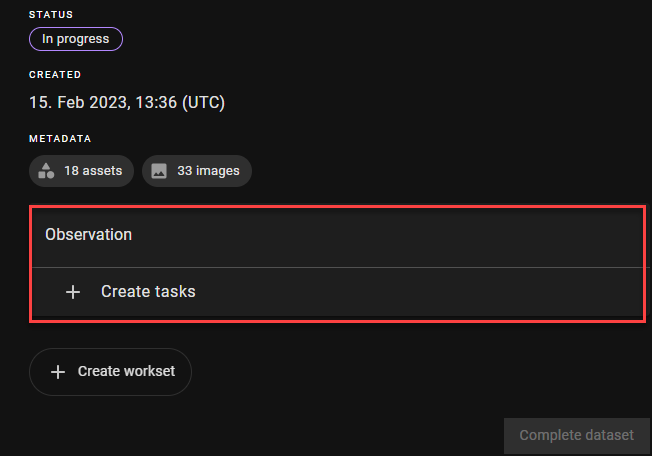Select the CREATED heading label
This screenshot has height=456, width=652.
pyautogui.click(x=55, y=74)
